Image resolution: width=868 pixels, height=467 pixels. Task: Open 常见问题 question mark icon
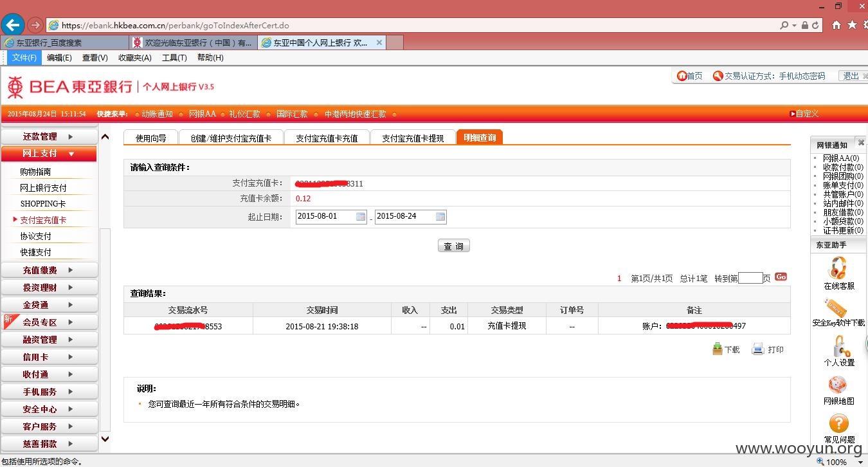tap(839, 423)
